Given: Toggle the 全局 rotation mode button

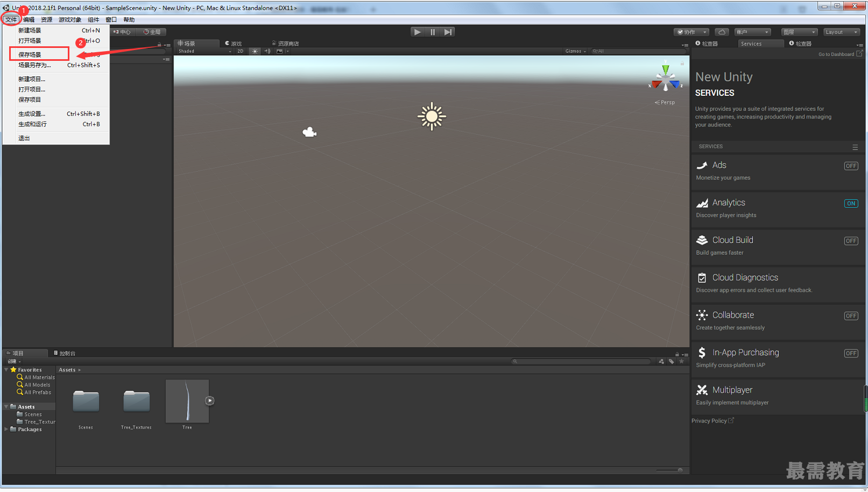Looking at the screenshot, I should tap(152, 32).
